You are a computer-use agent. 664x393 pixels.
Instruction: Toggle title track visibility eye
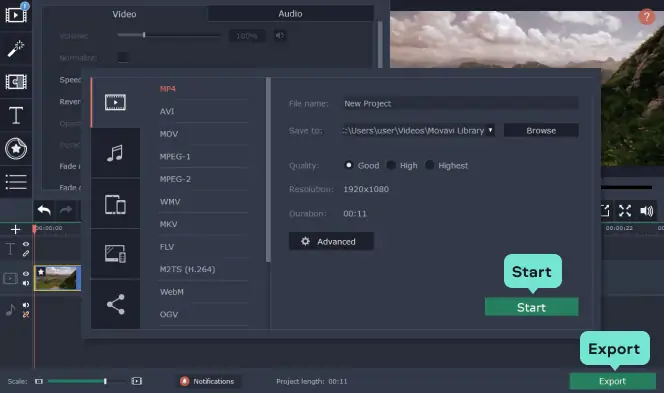click(x=26, y=244)
